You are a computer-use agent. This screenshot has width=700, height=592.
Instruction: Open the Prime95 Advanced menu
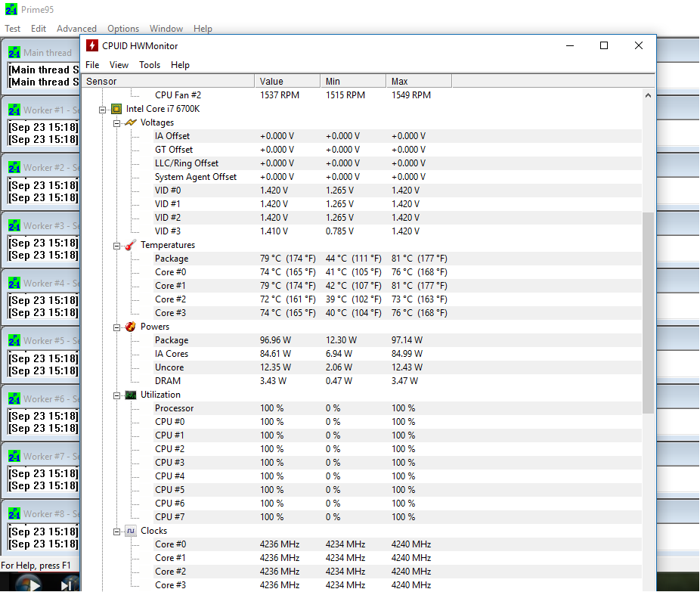pyautogui.click(x=76, y=29)
